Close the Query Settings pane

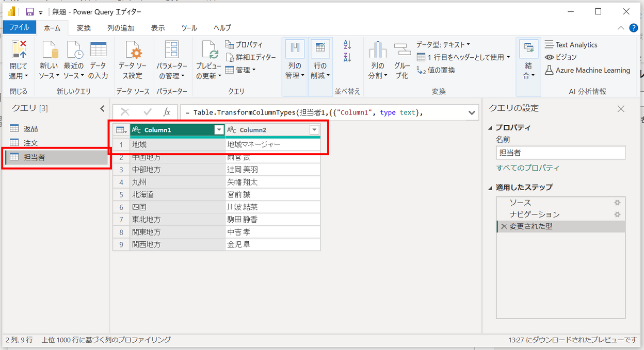(621, 109)
